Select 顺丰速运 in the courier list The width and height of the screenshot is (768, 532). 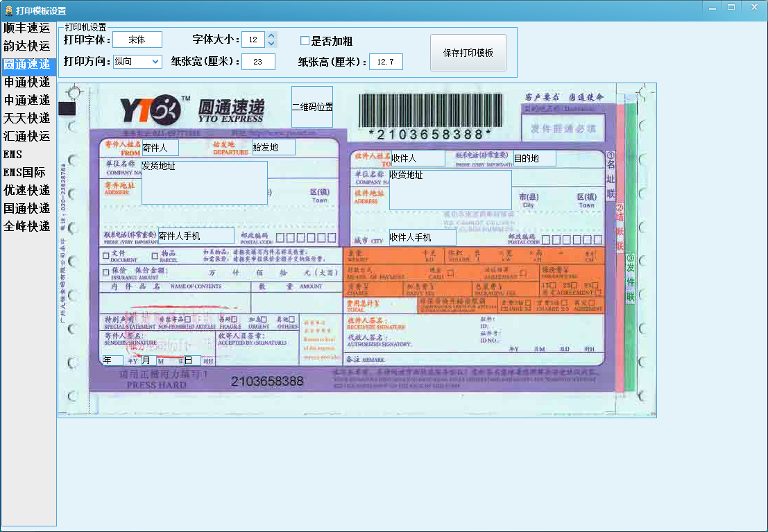[x=27, y=28]
